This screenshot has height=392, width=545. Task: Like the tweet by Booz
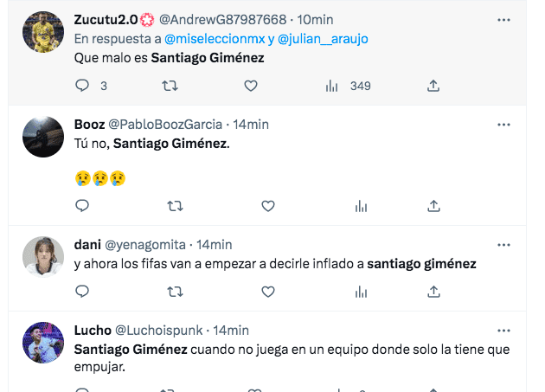[x=267, y=206]
